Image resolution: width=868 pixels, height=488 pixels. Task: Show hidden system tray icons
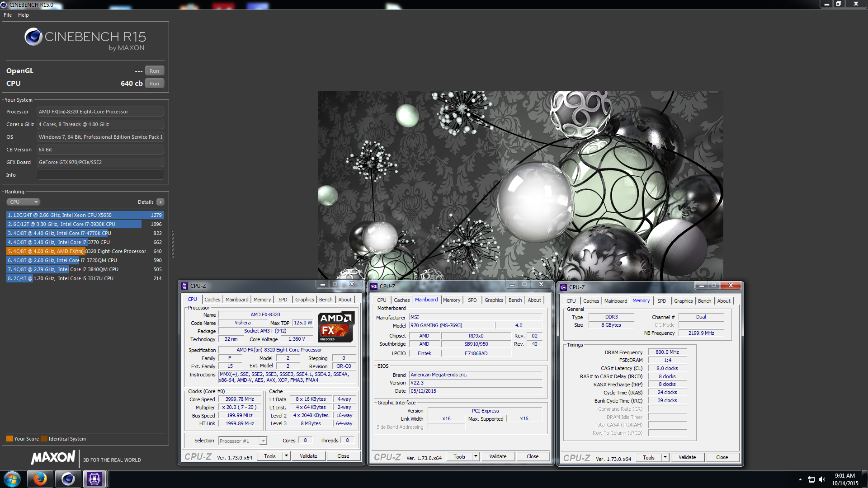[800, 479]
